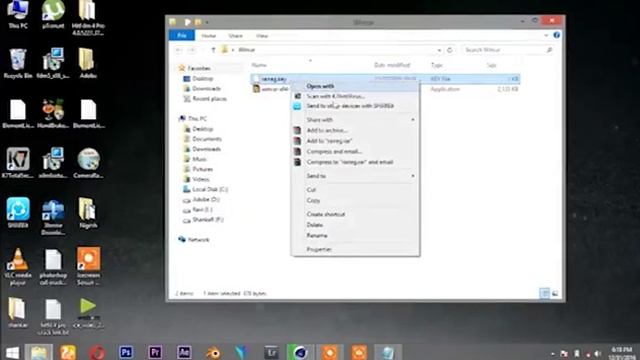This screenshot has width=640, height=360.
Task: Choose Compress and email entry
Action: [x=355, y=151]
